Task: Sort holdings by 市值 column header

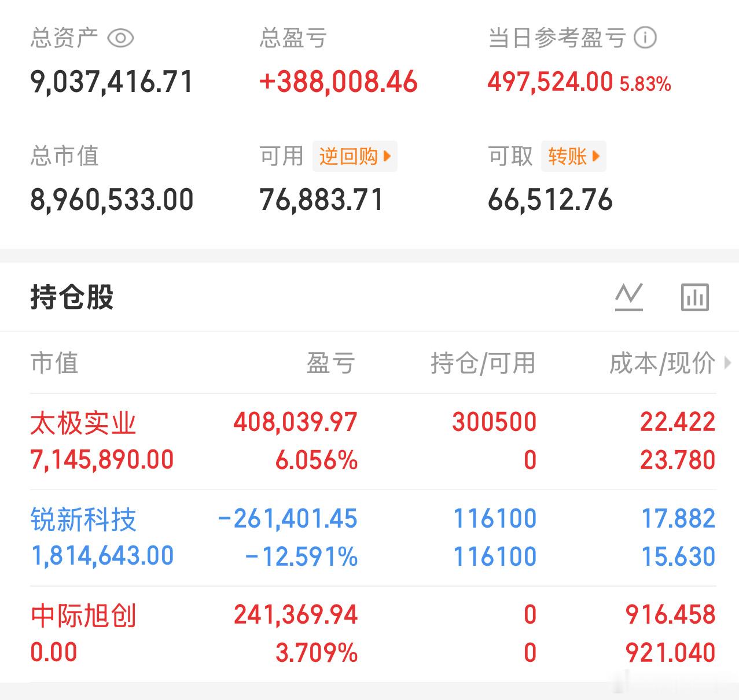Action: point(54,363)
